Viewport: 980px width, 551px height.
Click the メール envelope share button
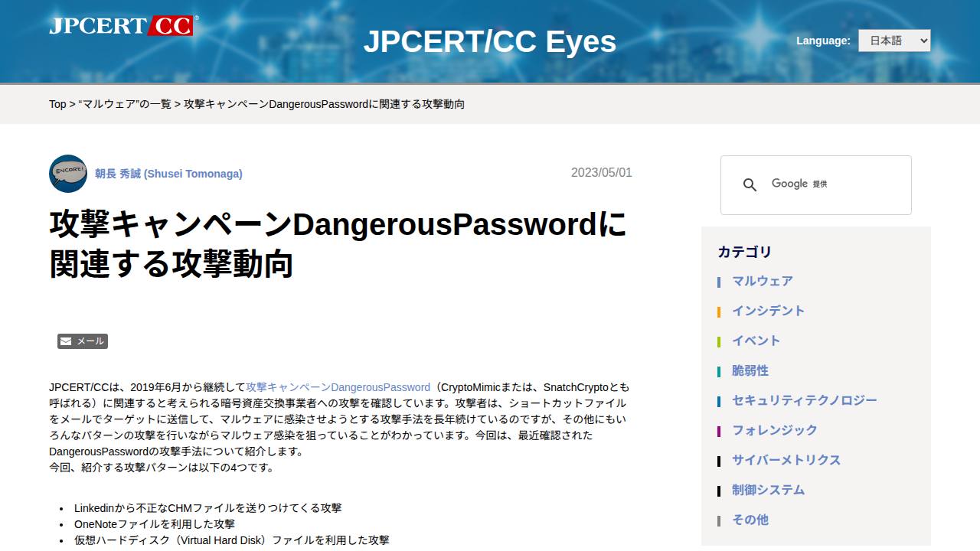click(x=83, y=341)
